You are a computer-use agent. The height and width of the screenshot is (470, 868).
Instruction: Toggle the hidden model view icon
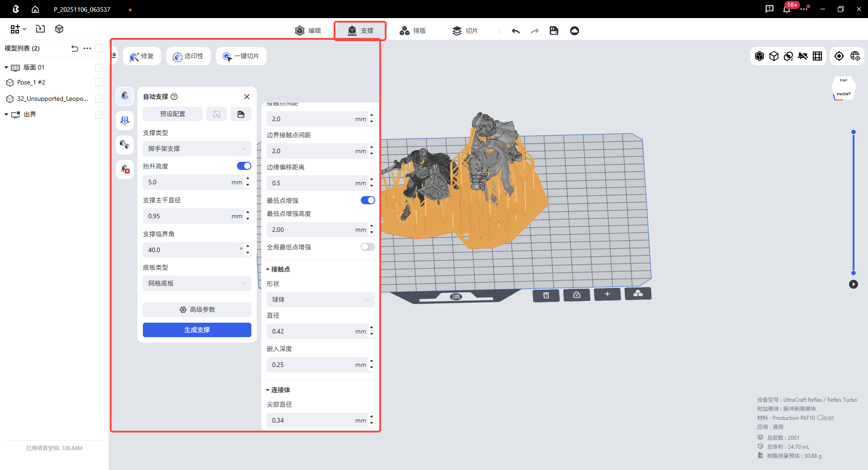[788, 56]
